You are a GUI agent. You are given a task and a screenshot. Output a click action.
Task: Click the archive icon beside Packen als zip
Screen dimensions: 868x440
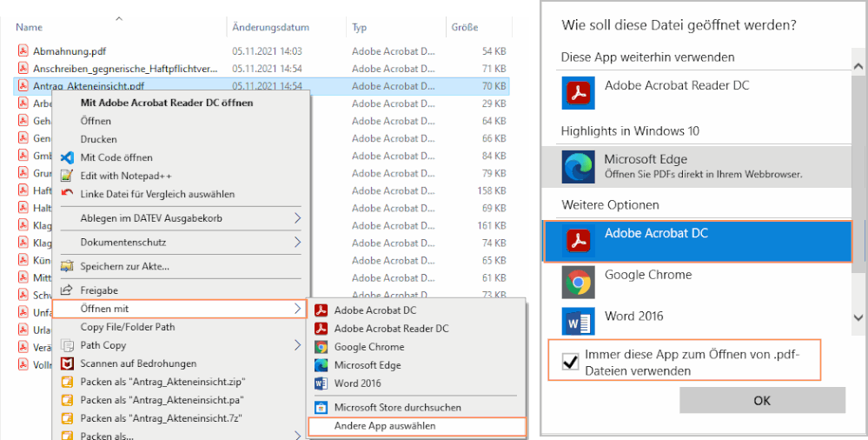point(67,382)
